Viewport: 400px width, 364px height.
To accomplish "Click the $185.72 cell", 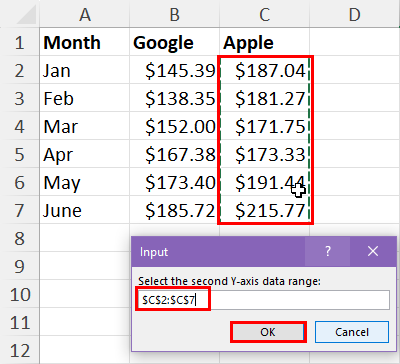I will click(x=174, y=211).
